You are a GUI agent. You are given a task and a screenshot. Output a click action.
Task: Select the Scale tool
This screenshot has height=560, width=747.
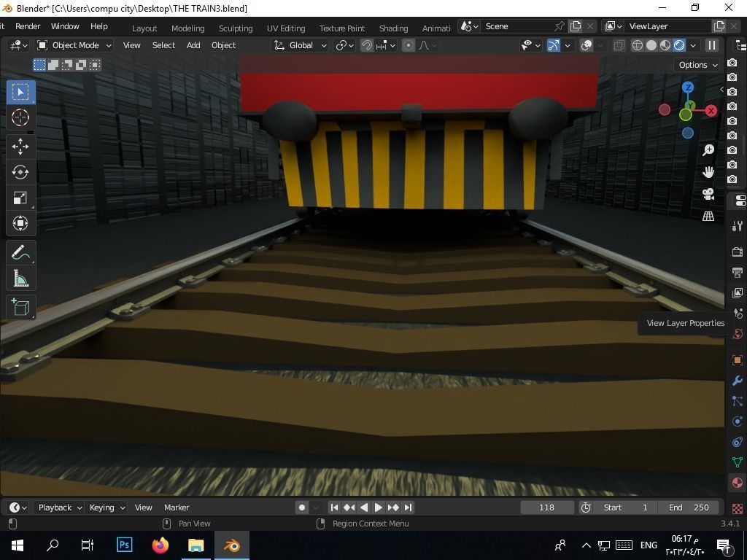[20, 198]
